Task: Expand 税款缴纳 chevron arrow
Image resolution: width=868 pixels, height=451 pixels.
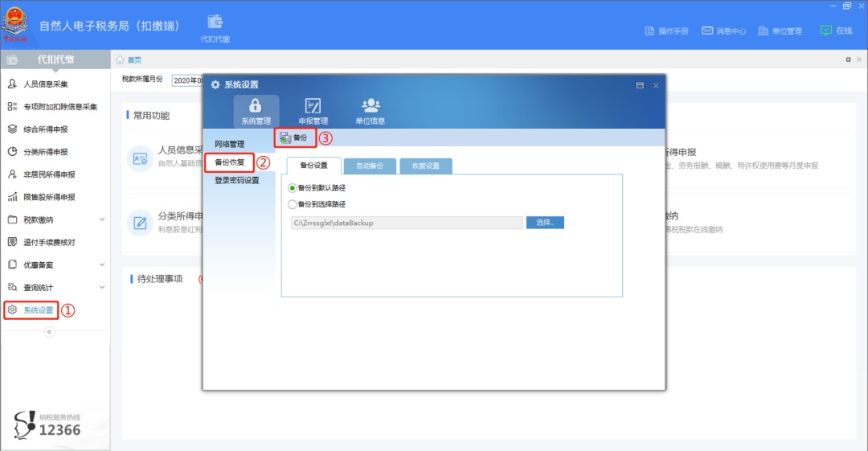Action: point(102,219)
